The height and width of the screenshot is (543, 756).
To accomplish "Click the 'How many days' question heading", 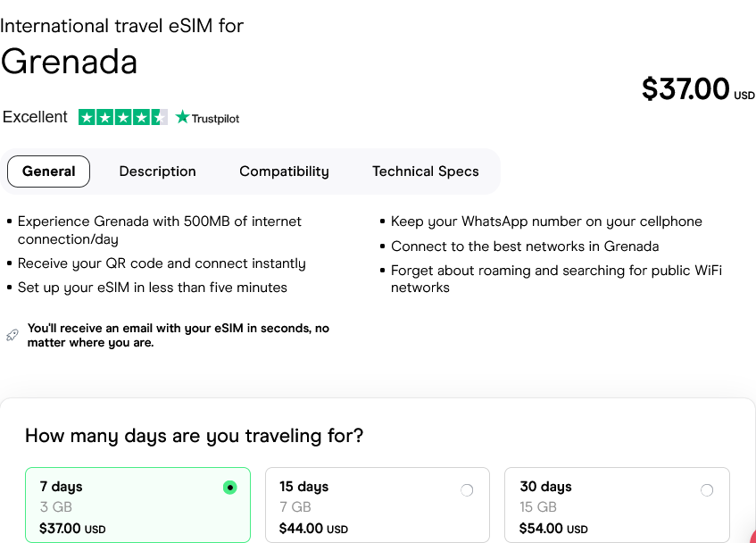I will (194, 436).
